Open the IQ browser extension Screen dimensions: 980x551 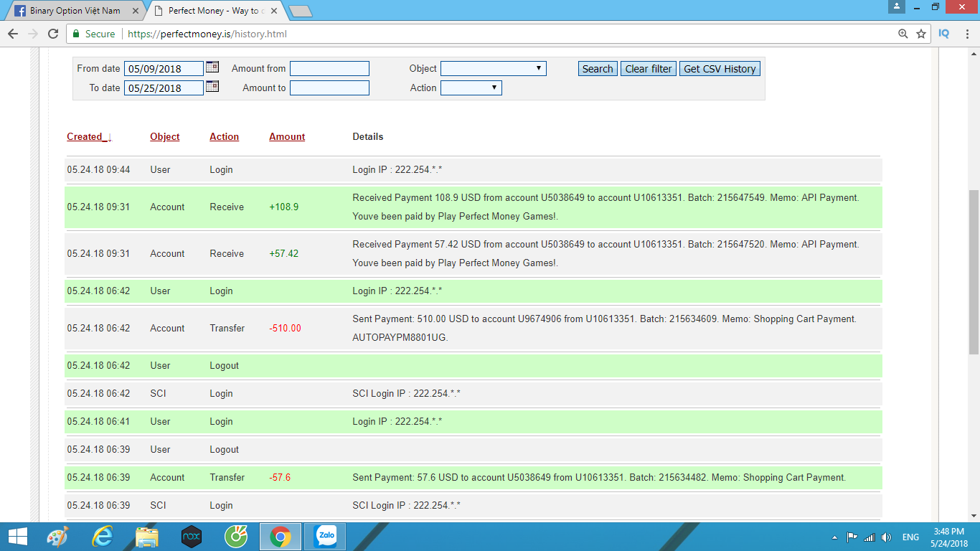point(944,34)
